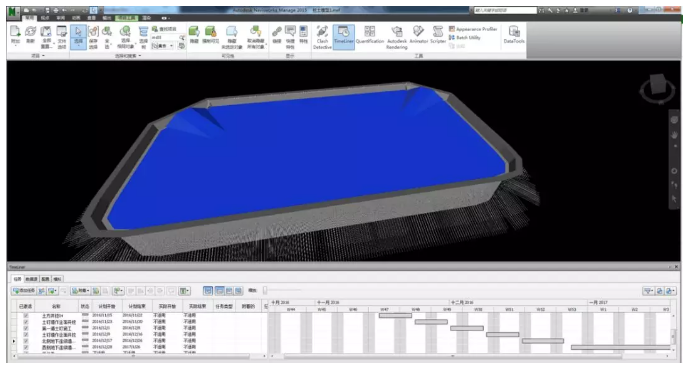Open DataTools from the ribbon
Viewport: 689px width, 369px height.
pyautogui.click(x=514, y=35)
